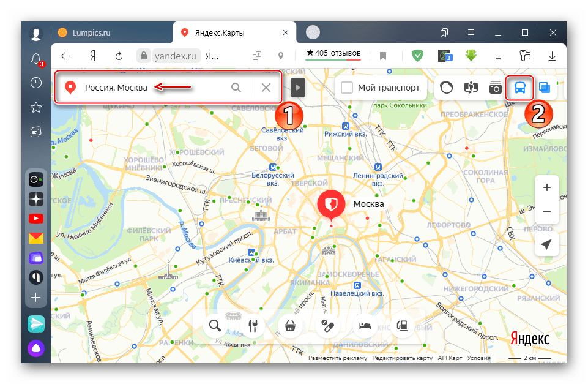
Task: Expand the side panel arrow button
Action: click(x=297, y=88)
